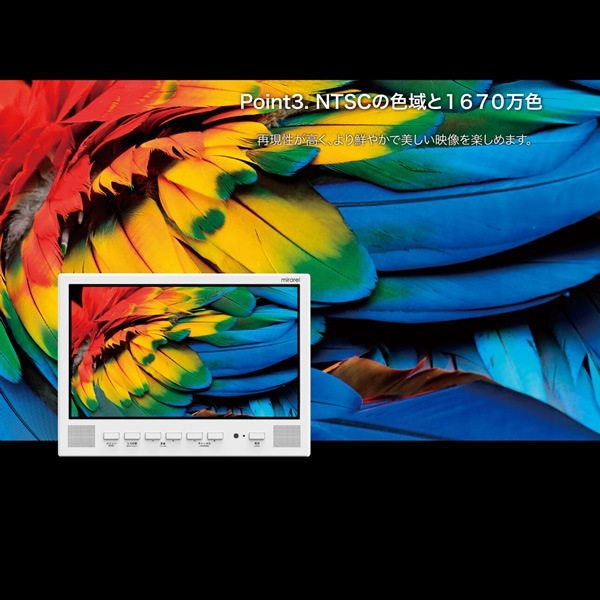
Task: Click the large round IR sensor dot
Action: 235,437
